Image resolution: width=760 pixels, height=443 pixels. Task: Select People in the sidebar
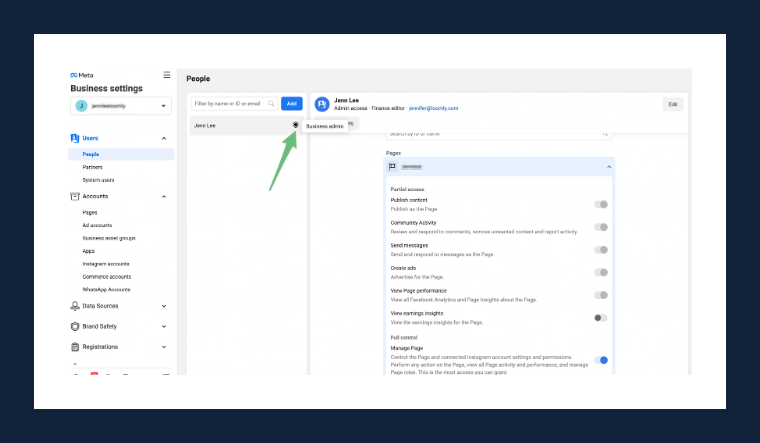pyautogui.click(x=121, y=154)
